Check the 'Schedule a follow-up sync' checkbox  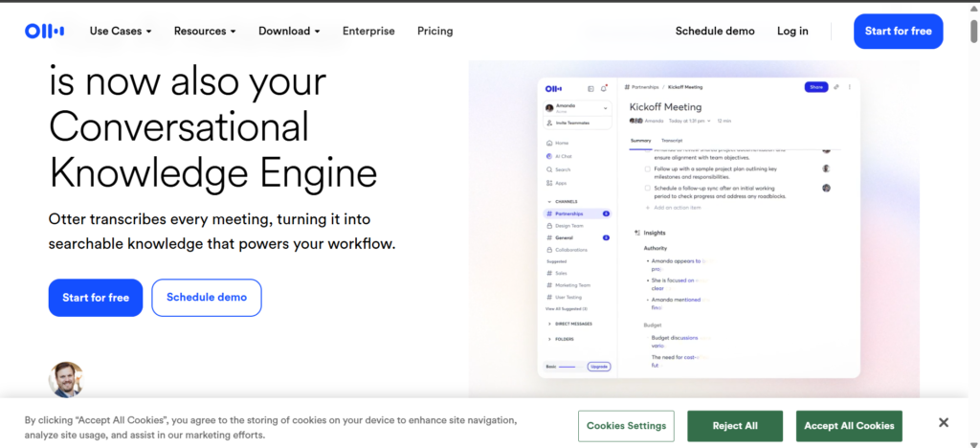pyautogui.click(x=648, y=188)
